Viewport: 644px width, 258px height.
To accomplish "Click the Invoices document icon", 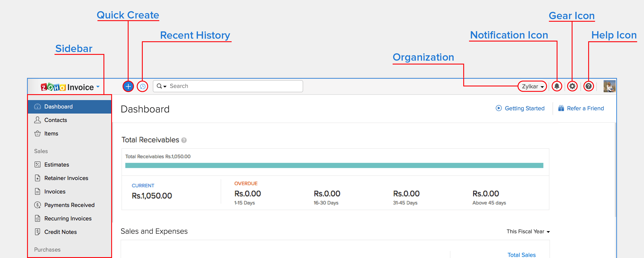I will (38, 192).
